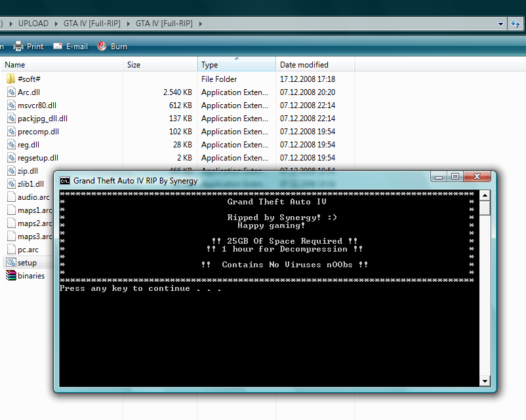
Task: Open the console window system menu icon
Action: [65, 181]
